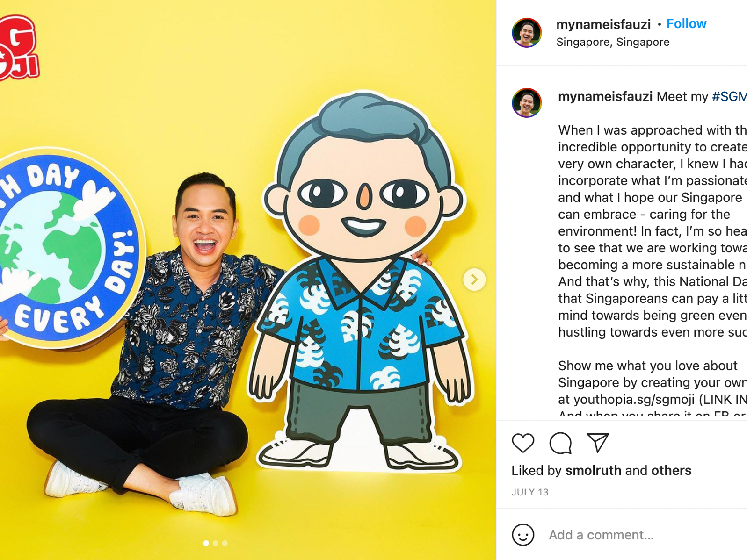The image size is (747, 560).
Task: Select third carousel dot indicator
Action: coord(225,543)
